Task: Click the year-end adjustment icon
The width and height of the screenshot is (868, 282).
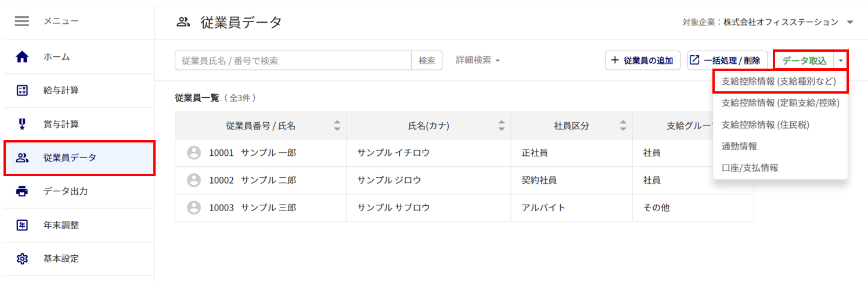Action: click(22, 225)
